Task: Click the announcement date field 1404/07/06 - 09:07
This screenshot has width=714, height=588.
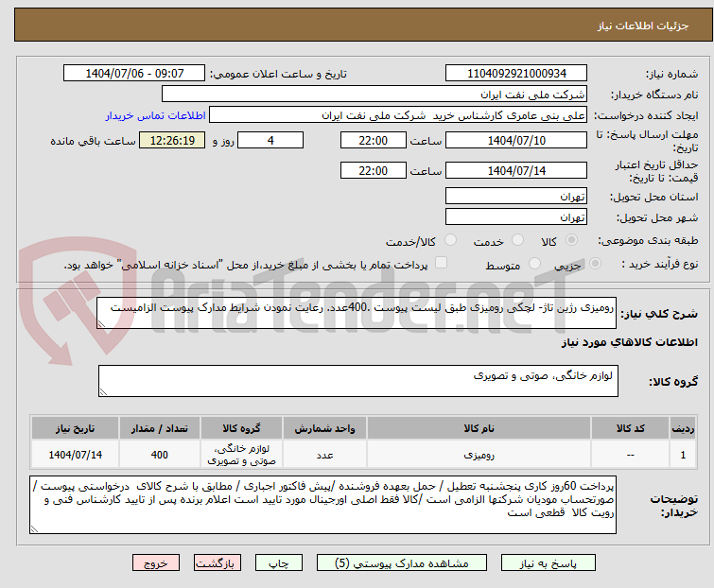Action: point(134,74)
